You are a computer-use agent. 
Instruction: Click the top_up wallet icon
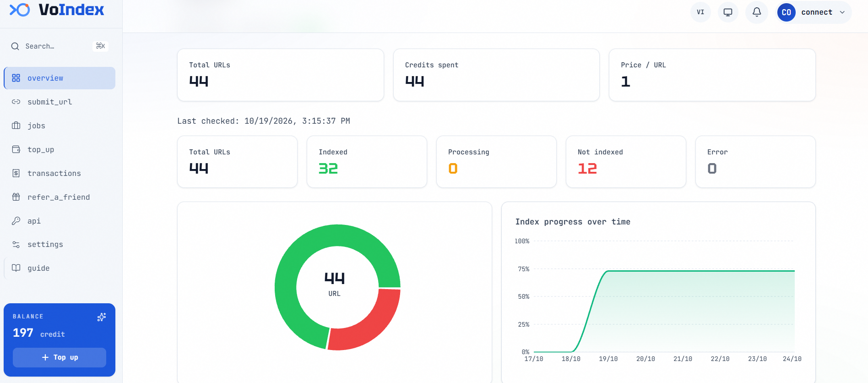coord(16,149)
